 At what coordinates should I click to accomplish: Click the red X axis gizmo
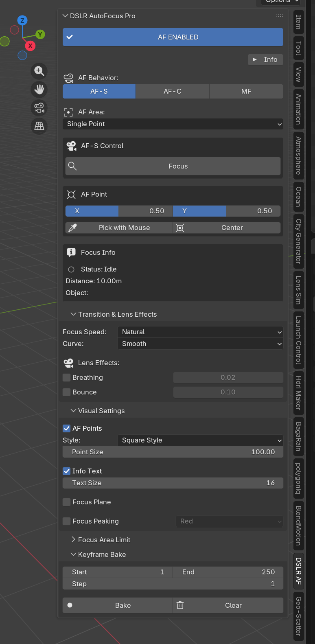point(30,46)
